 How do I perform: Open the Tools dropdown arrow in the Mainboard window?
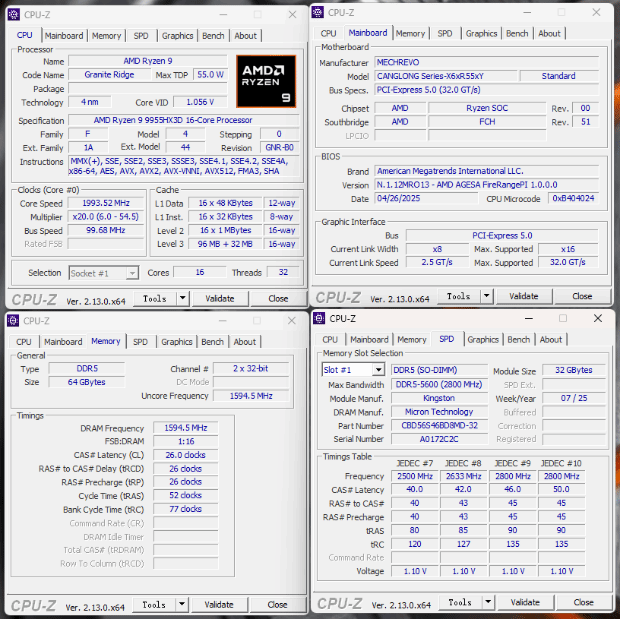click(x=487, y=296)
